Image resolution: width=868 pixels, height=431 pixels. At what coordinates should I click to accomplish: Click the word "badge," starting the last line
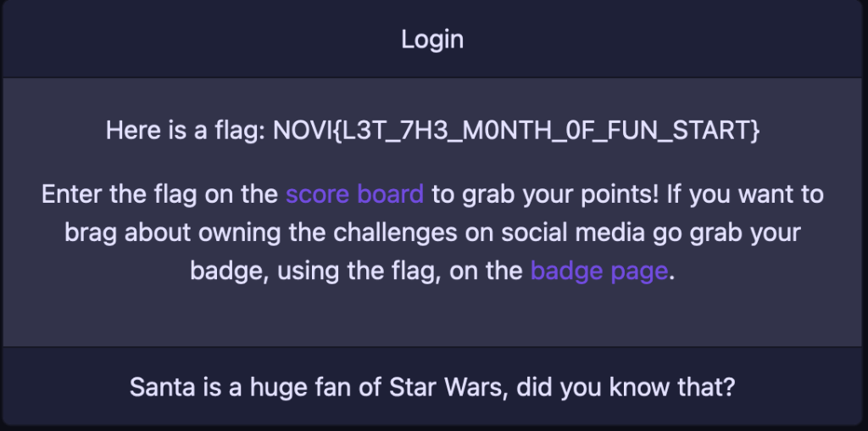click(x=220, y=271)
